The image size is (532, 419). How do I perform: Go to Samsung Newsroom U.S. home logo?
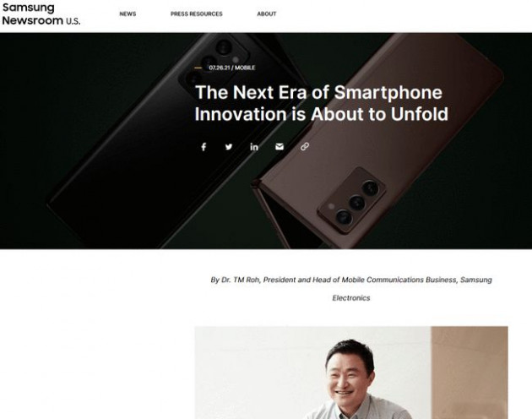pyautogui.click(x=41, y=14)
